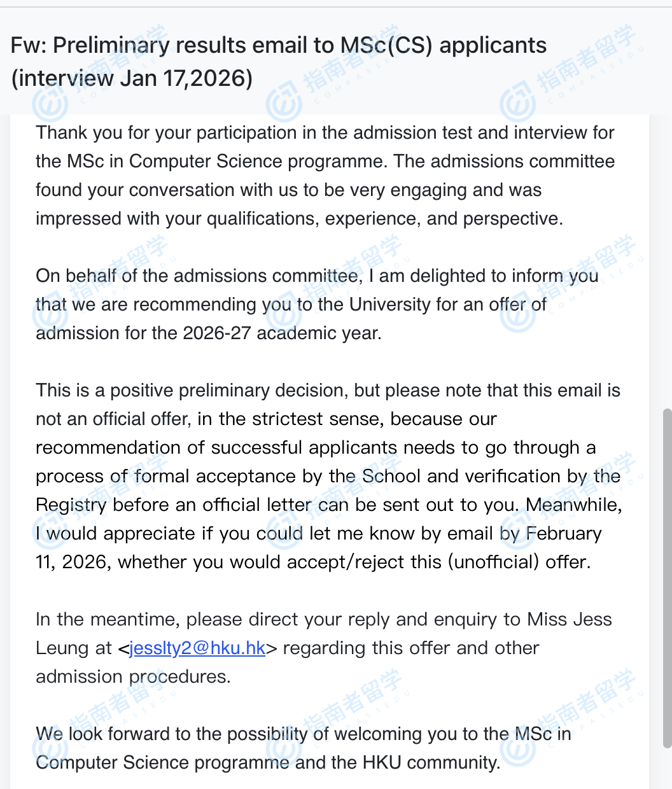
Task: Click the scrollbar track above the thumb
Action: click(667, 255)
